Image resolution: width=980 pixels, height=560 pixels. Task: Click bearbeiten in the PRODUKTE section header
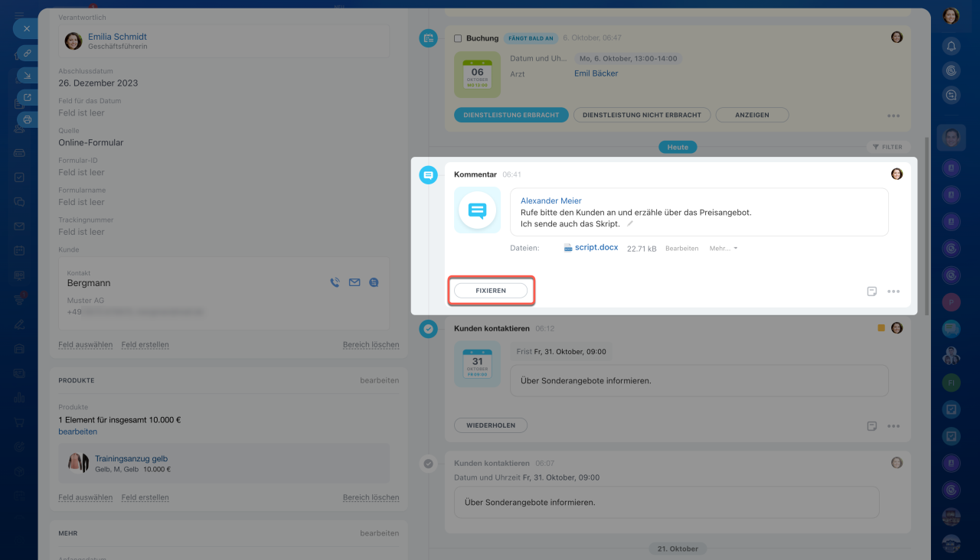379,380
